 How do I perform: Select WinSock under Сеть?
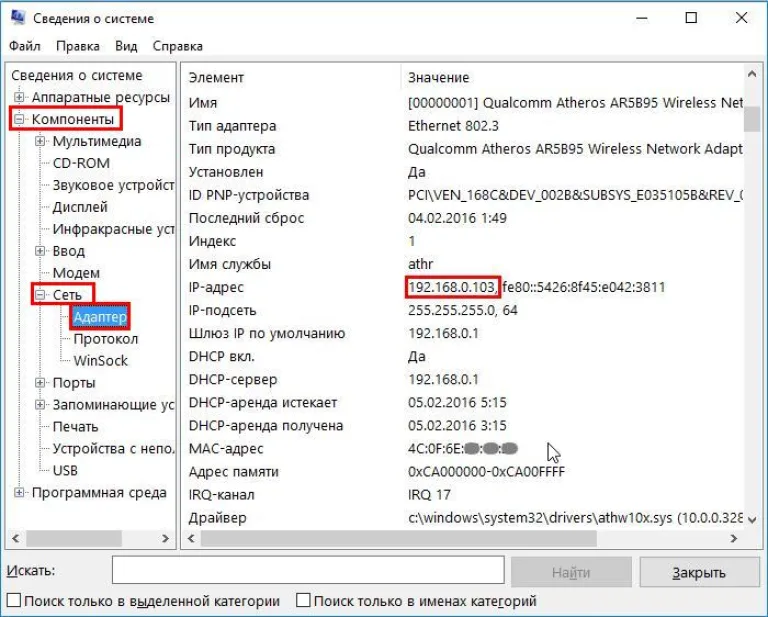coord(100,361)
